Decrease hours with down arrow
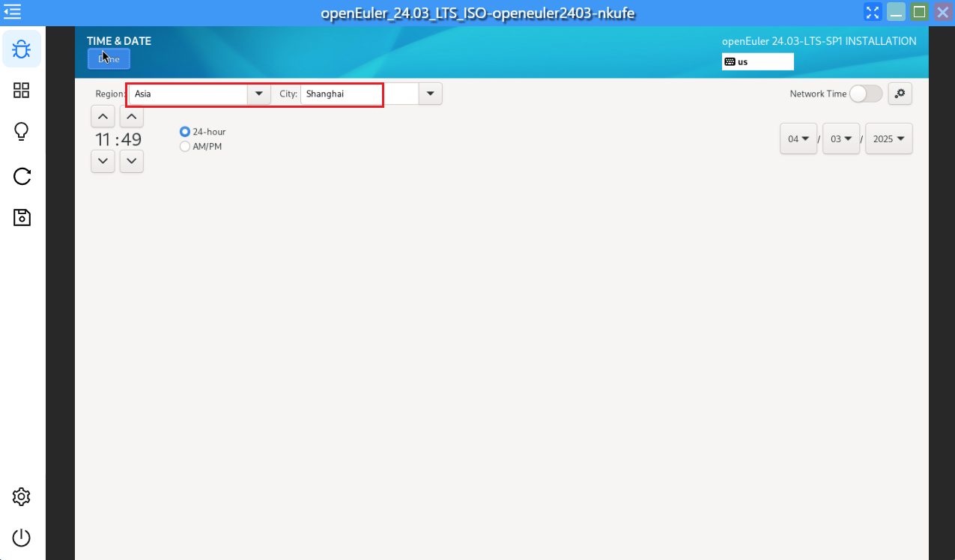955x560 pixels. [103, 161]
